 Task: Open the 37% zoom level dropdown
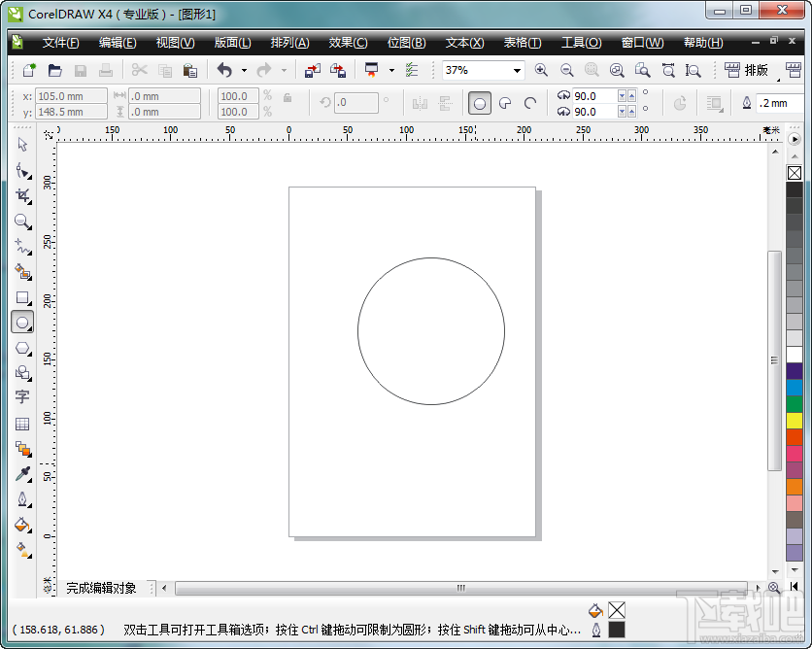[x=515, y=70]
